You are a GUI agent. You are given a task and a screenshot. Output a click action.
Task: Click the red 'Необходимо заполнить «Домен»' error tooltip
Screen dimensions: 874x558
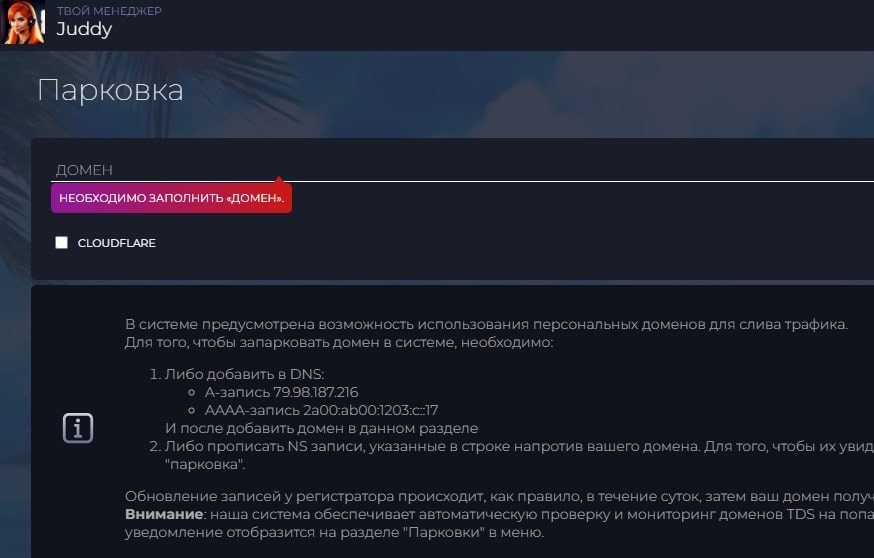tap(171, 198)
